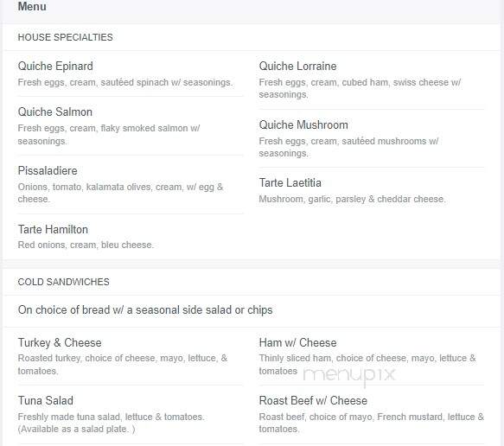Image resolution: width=504 pixels, height=446 pixels.
Task: Choose the Quiche Mushroom menu item
Action: coord(303,124)
